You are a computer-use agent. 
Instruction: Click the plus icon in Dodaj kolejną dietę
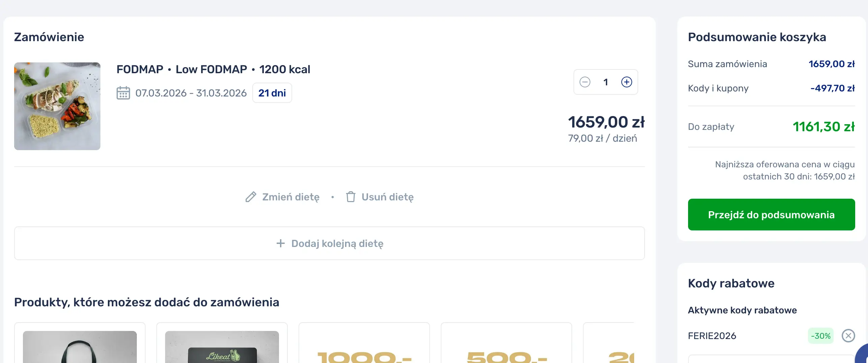click(x=280, y=243)
